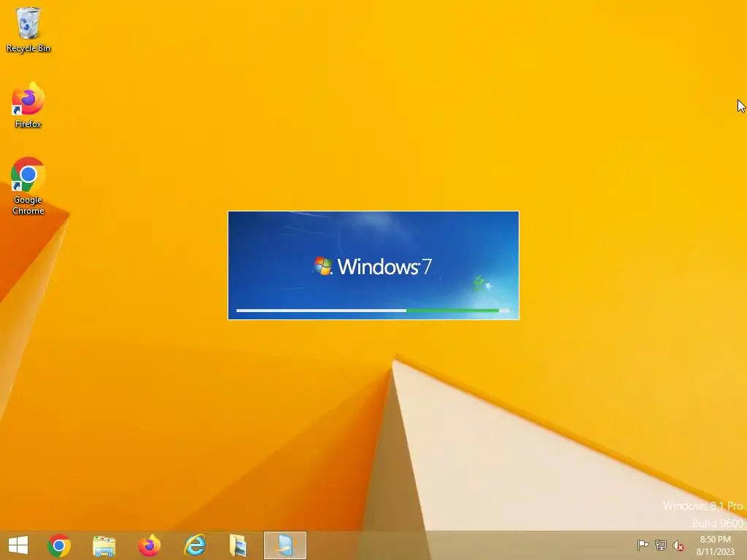Screen dimensions: 747x560
Task: Select the Google Chrome desktop shortcut
Action: click(x=28, y=186)
